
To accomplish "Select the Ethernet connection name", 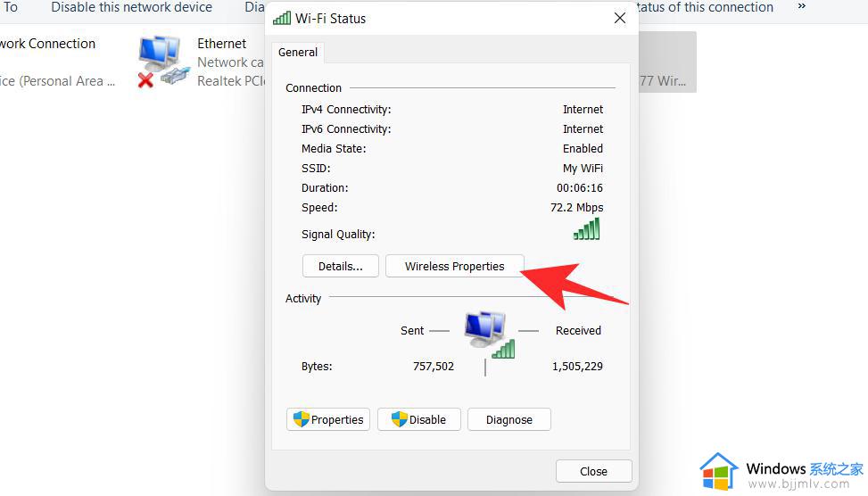I will point(221,43).
